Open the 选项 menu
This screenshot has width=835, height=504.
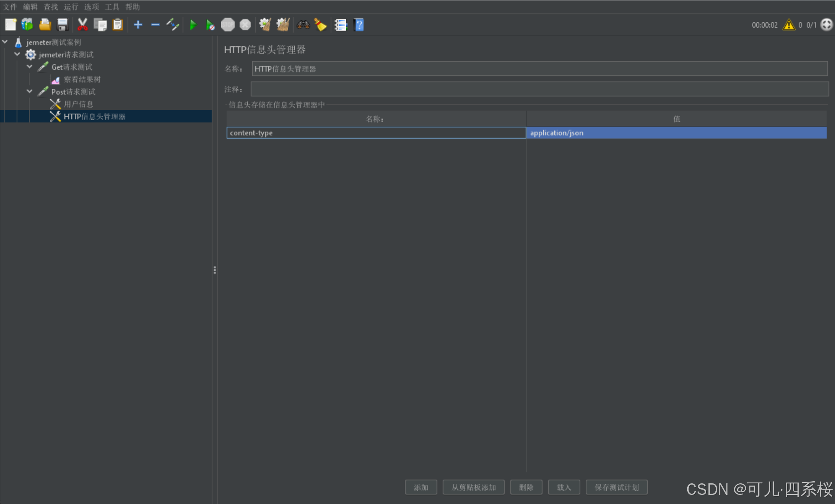[x=91, y=7]
